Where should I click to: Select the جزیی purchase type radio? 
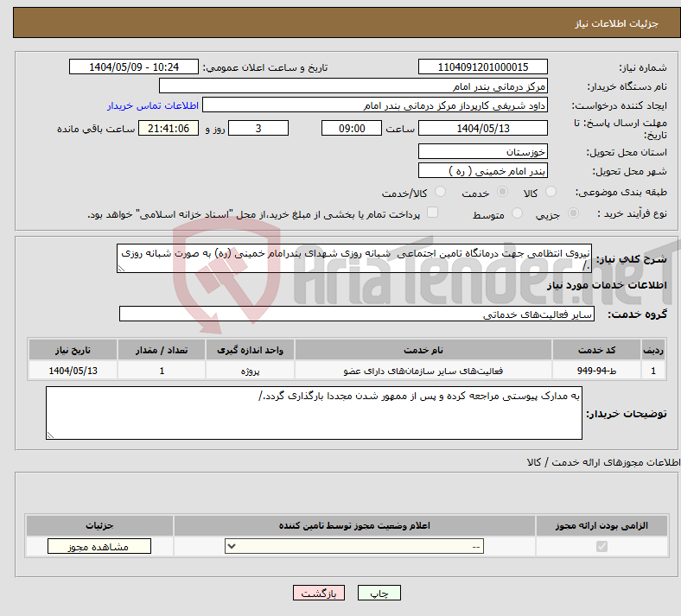click(x=573, y=213)
